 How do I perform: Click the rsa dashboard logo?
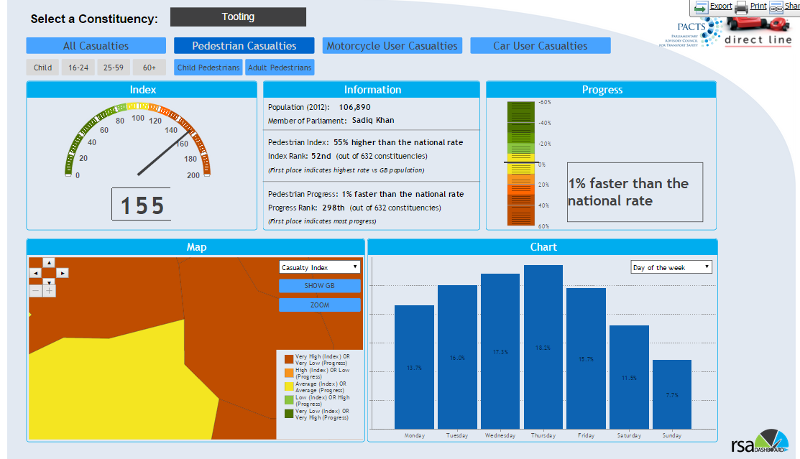(760, 442)
